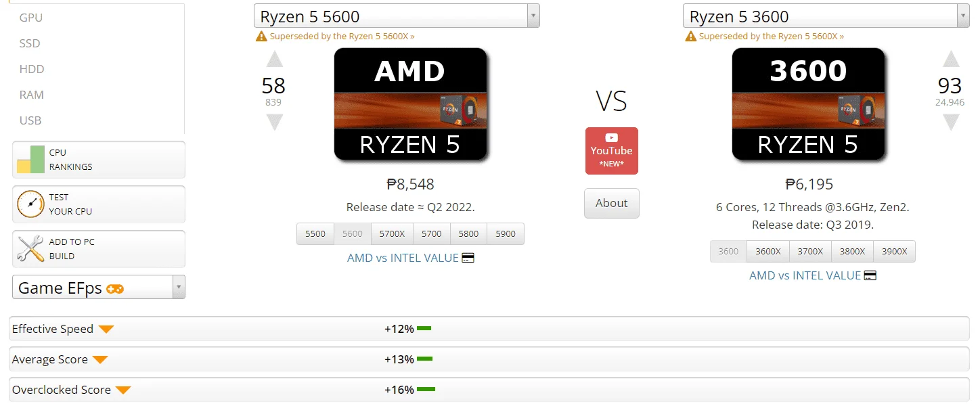Expand the Overclocked Score row
The width and height of the screenshot is (980, 406).
pos(123,390)
